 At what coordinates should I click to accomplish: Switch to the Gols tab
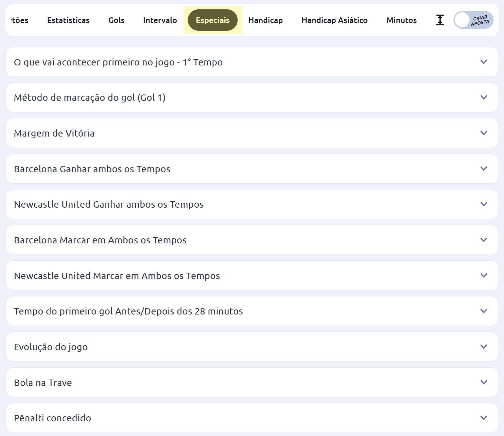[x=116, y=20]
